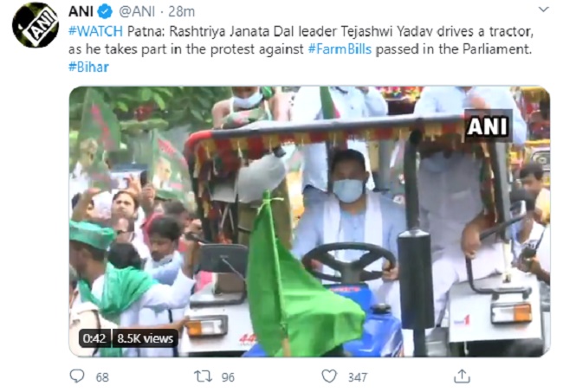Image resolution: width=563 pixels, height=392 pixels.
Task: Open the #Bihar hashtag link
Action: [x=88, y=67]
